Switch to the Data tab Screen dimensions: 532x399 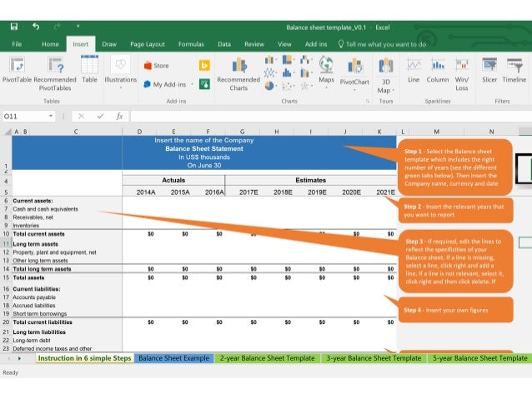tap(224, 44)
